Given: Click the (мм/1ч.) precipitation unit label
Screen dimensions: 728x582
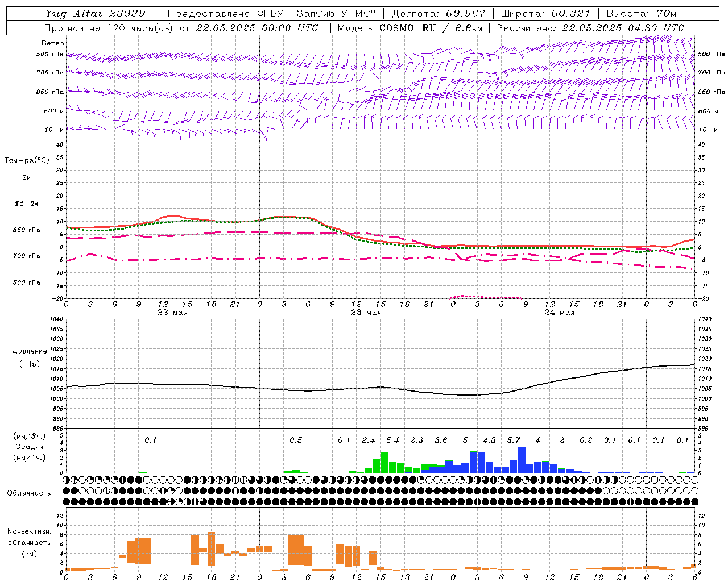Looking at the screenshot, I should (30, 458).
